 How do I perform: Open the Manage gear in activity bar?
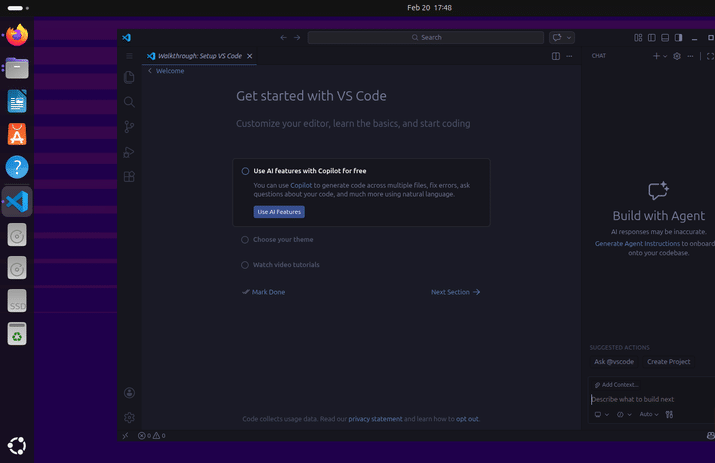click(129, 417)
